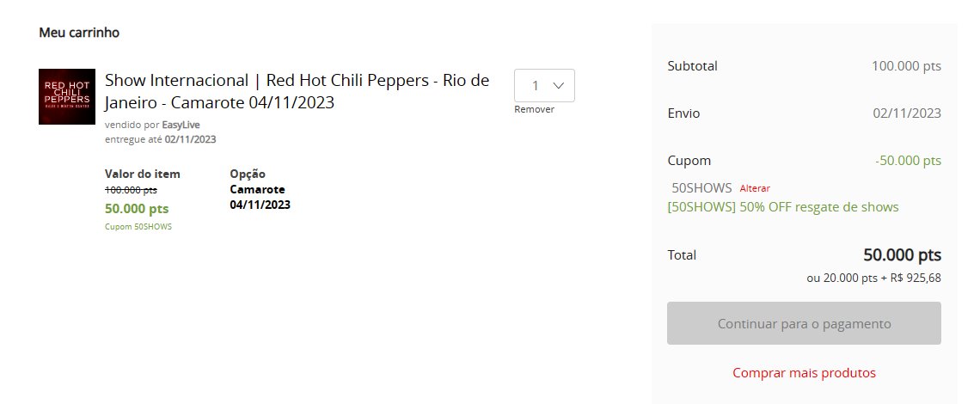980x404 pixels.
Task: Open the Red Hot Chili Peppers product thumbnail
Action: coord(67,96)
